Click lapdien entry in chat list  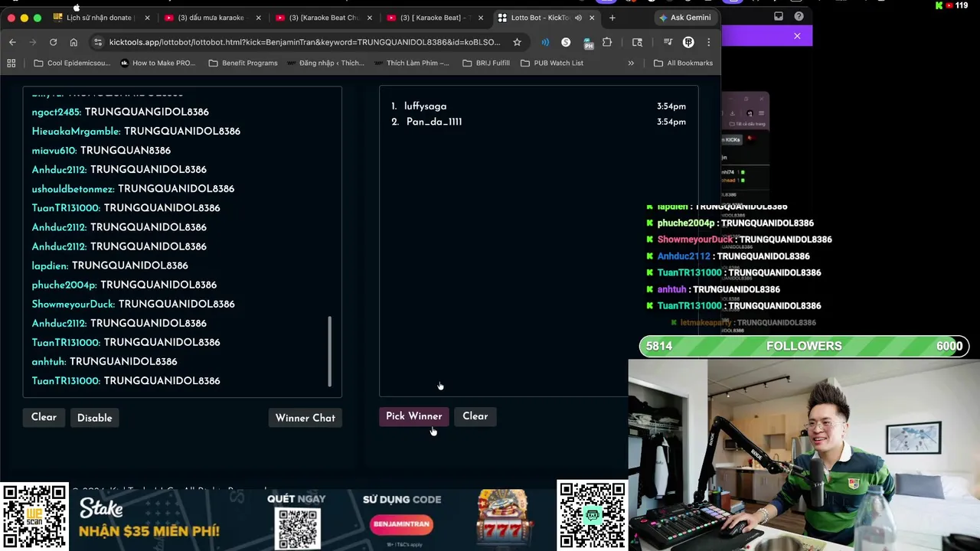point(109,266)
